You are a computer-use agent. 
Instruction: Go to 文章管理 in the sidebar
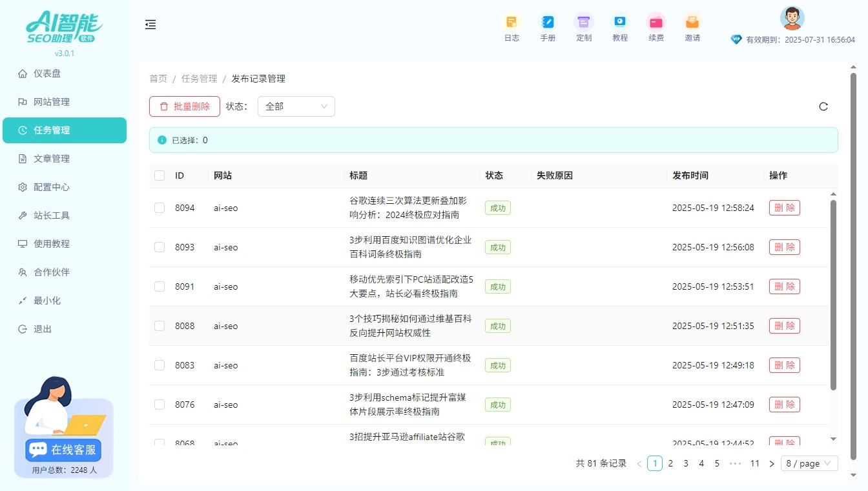(52, 159)
